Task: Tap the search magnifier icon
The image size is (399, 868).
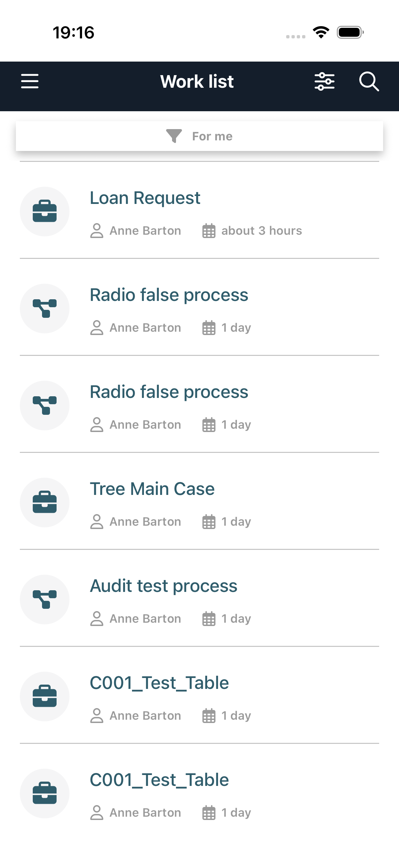Action: [369, 81]
